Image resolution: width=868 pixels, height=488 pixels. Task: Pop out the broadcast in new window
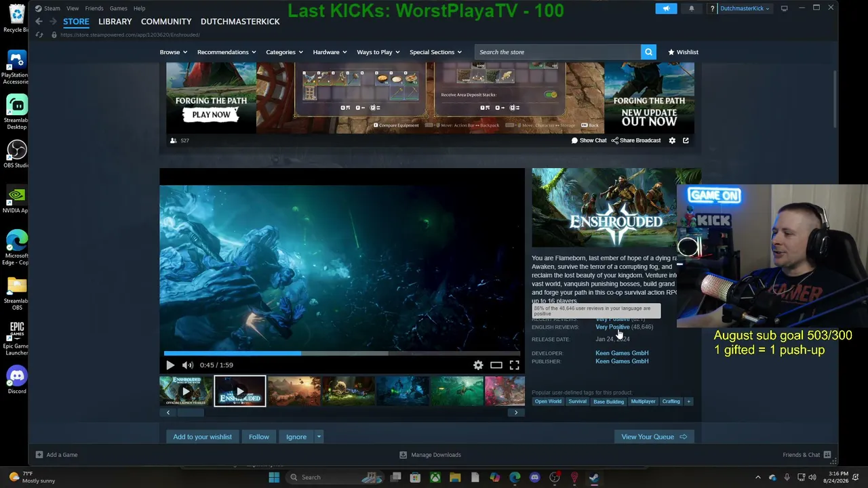coord(686,140)
